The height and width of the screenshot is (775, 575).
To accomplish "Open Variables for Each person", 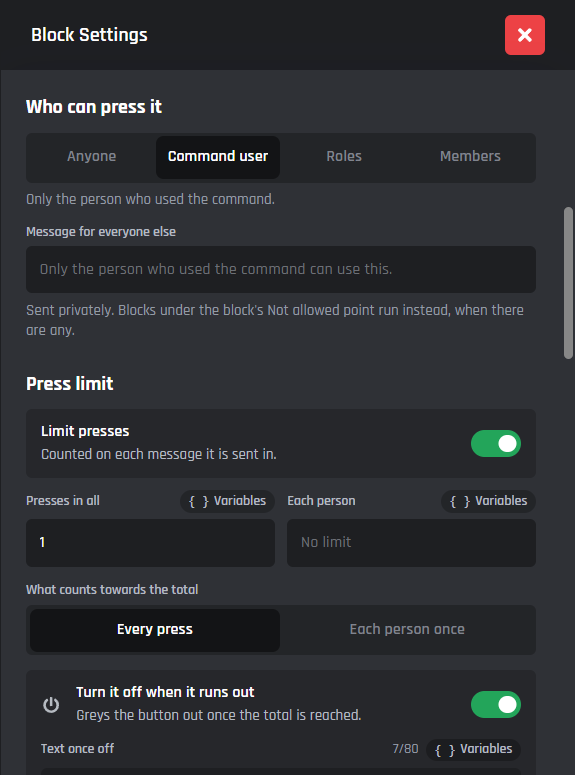I will pos(488,501).
